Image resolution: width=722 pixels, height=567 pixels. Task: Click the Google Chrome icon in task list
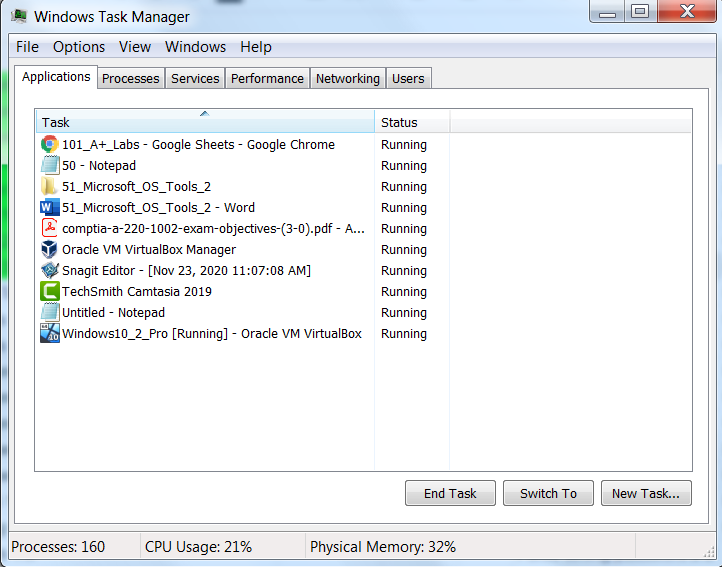click(x=49, y=145)
